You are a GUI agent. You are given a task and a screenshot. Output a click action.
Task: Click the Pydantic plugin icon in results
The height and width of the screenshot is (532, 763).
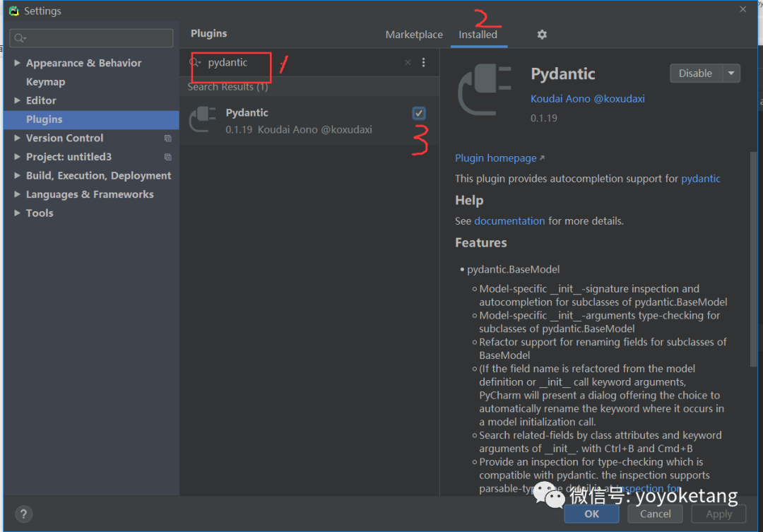tap(203, 119)
